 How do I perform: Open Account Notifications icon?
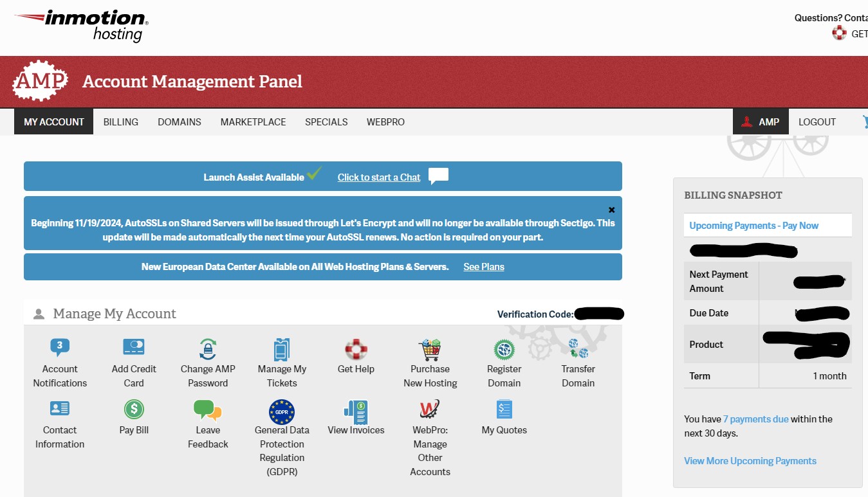(60, 348)
